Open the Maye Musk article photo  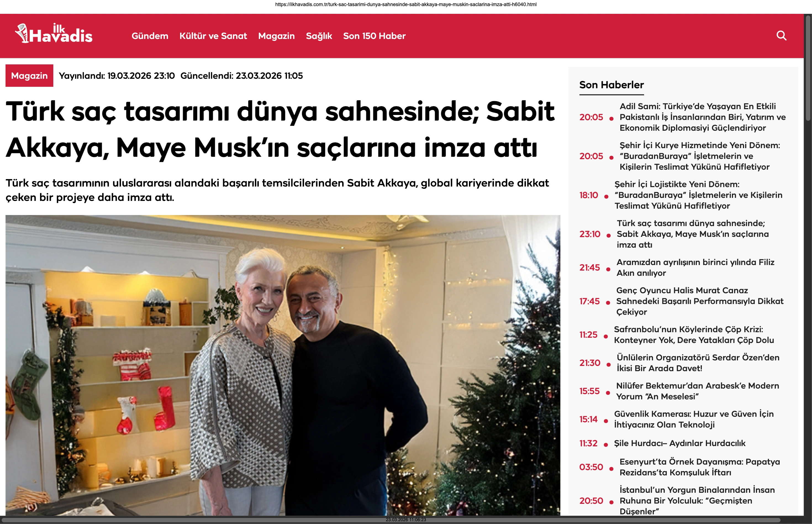[283, 365]
